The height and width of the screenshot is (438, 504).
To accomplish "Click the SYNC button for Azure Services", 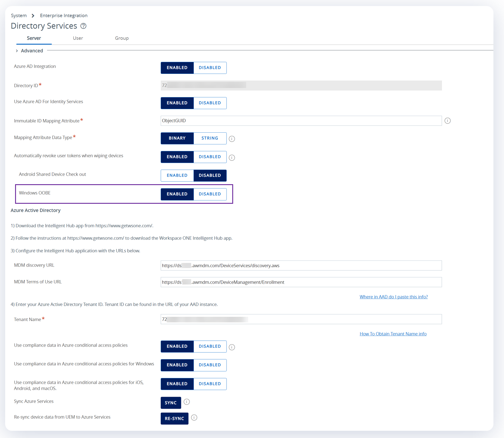I will point(170,402).
